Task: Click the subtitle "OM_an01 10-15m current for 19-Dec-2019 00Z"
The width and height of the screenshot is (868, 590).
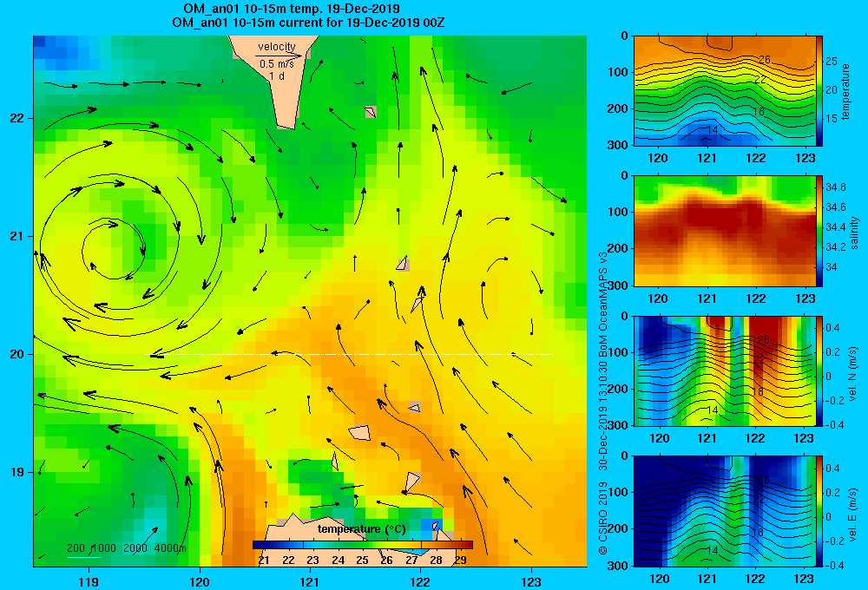Action: 308,23
